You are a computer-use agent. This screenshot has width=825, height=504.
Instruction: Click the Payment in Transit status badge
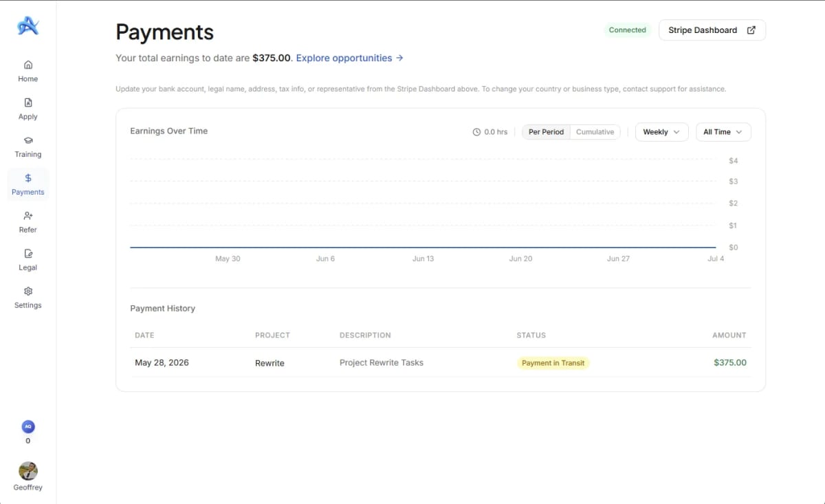point(553,363)
